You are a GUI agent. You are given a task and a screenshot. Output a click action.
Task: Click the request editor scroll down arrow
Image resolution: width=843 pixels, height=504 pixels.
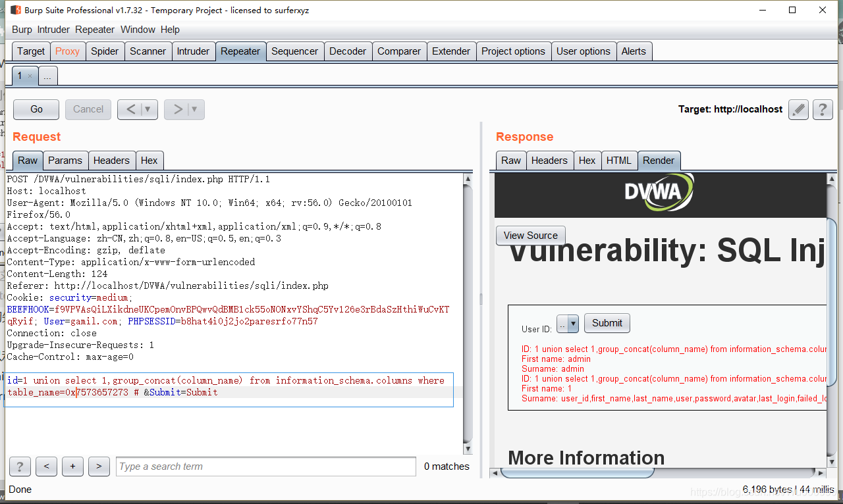pyautogui.click(x=468, y=449)
